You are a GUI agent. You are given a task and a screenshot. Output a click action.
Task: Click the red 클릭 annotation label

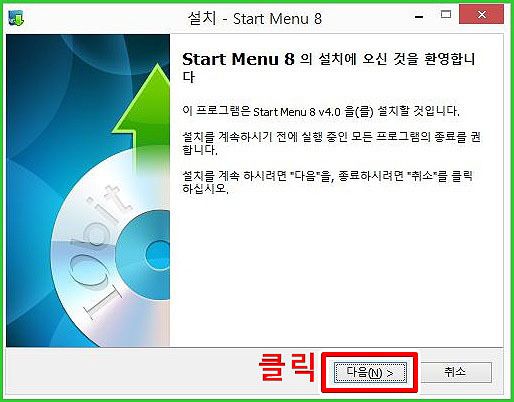[x=287, y=367]
